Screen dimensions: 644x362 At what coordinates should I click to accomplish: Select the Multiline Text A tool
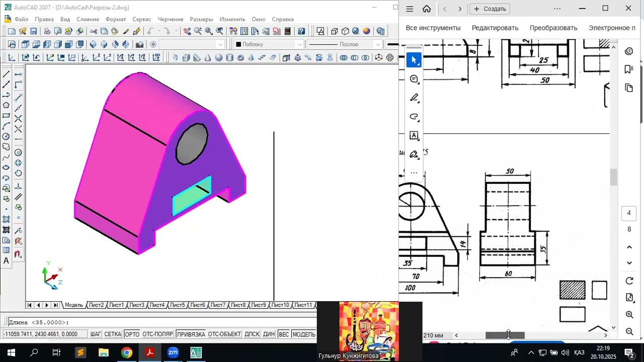6,260
